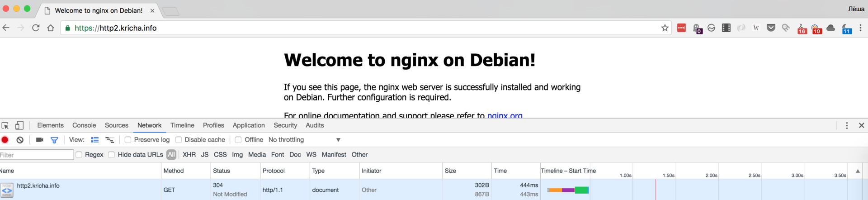Sort requests by the Size column header
Screen dimensions: 868x200
pos(467,171)
